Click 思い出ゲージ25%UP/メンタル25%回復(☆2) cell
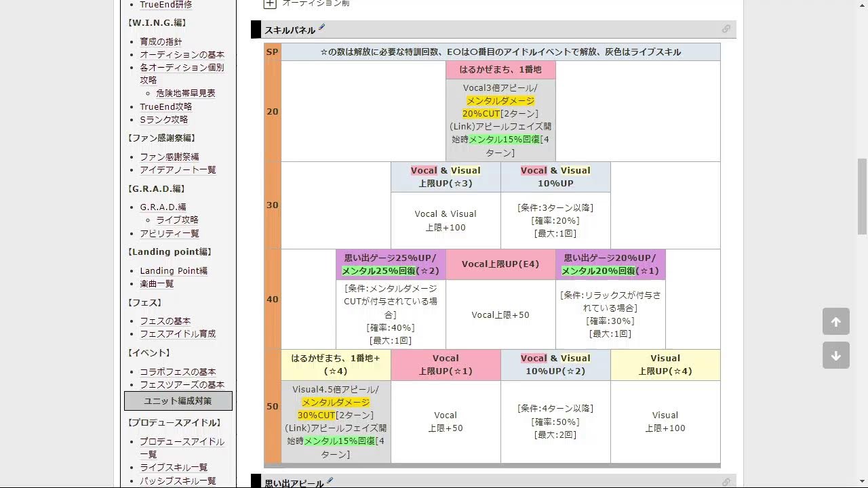 coord(391,264)
